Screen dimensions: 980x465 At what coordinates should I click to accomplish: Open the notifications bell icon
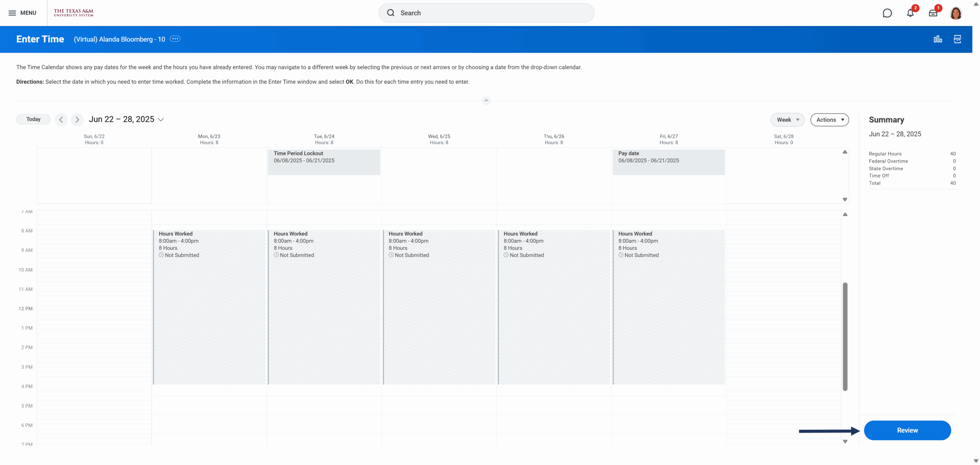[910, 13]
